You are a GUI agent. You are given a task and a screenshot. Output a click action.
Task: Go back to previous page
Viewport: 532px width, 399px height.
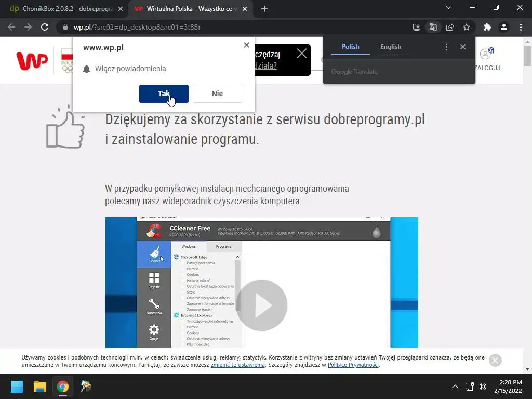[11, 27]
